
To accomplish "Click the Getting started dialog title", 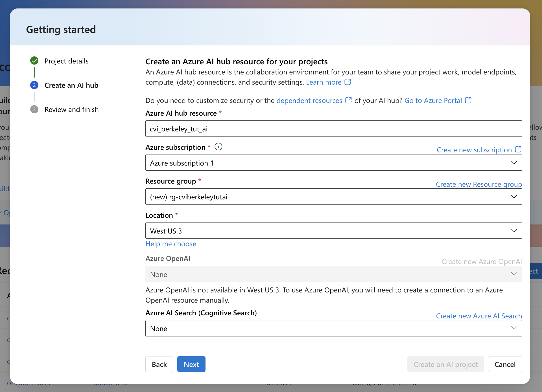I will (x=61, y=29).
